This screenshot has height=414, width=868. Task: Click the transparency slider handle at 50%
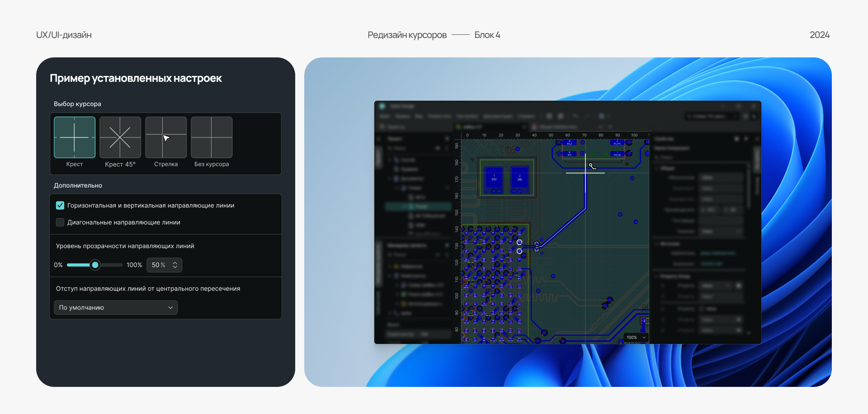(x=95, y=265)
